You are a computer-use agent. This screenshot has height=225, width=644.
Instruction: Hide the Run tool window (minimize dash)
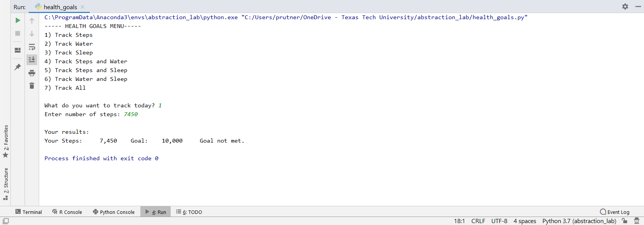(x=638, y=7)
